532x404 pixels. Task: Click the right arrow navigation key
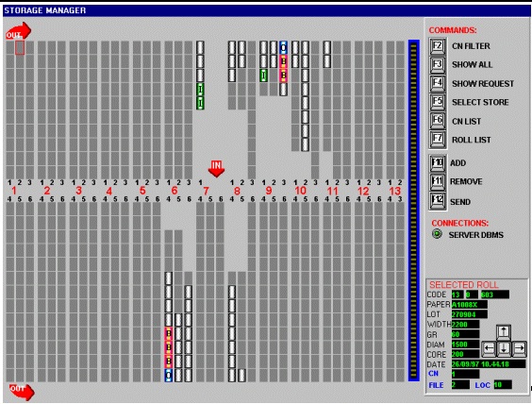pyautogui.click(x=519, y=348)
